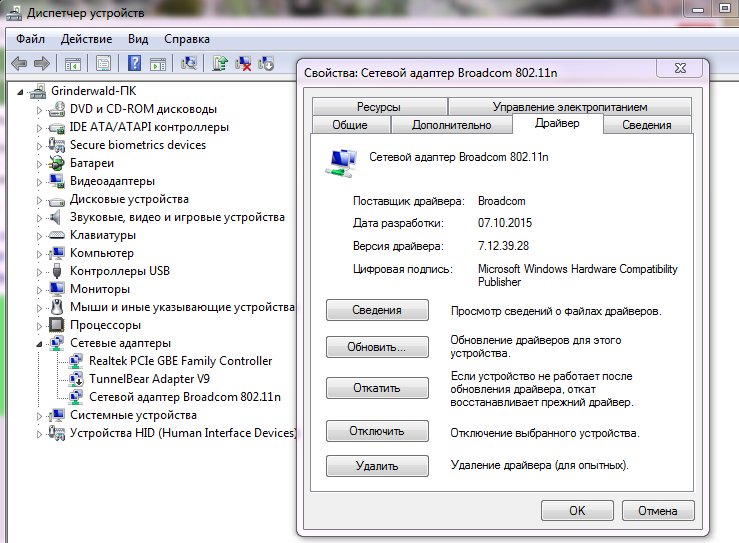Click the Uninstall device icon with red X
Viewport: 739px width, 543px height.
tap(243, 63)
